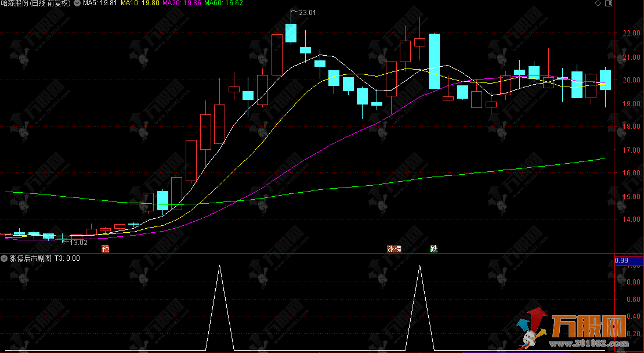Click the 哈森股份 (日线.前复权) title

tap(35, 3)
